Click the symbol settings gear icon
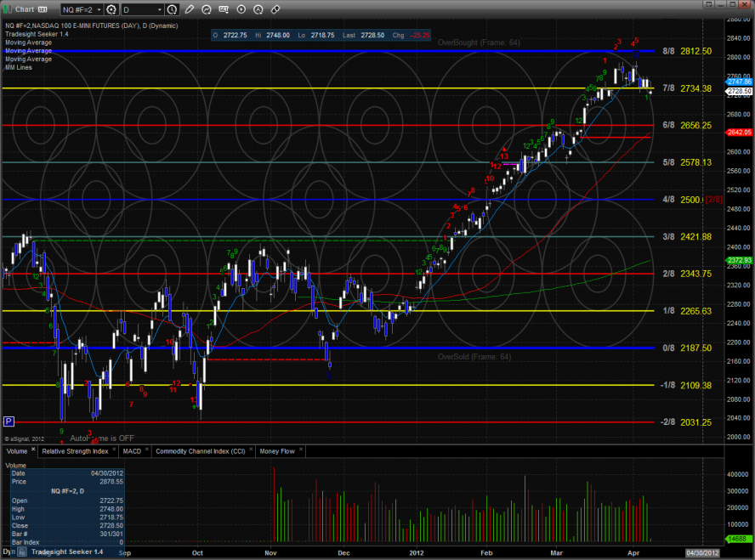Viewport: 755px width, 560px height. (110, 9)
